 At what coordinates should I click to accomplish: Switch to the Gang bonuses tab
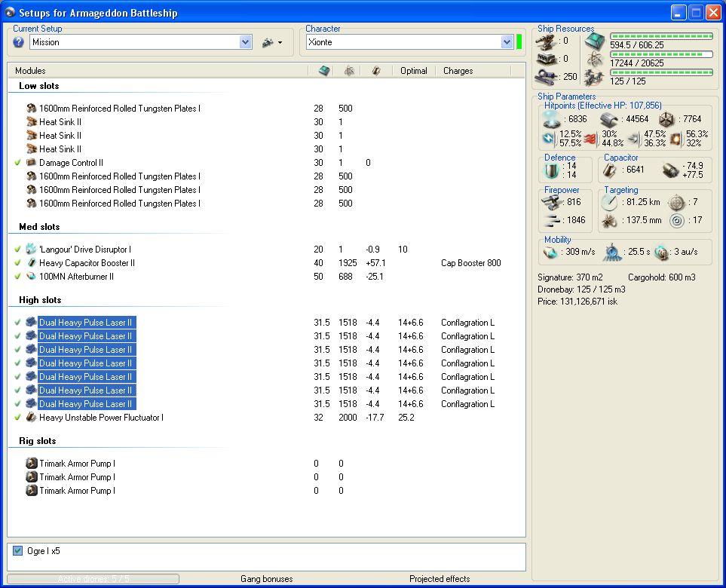(266, 579)
